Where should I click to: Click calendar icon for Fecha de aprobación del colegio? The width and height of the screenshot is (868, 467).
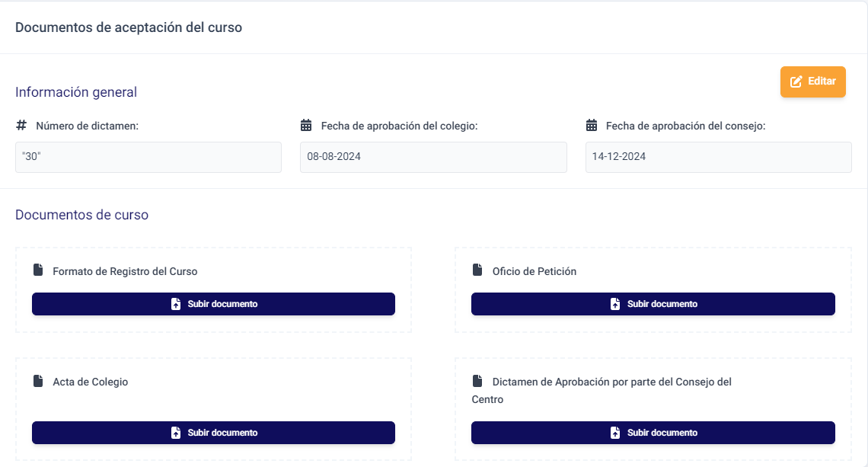pyautogui.click(x=306, y=125)
